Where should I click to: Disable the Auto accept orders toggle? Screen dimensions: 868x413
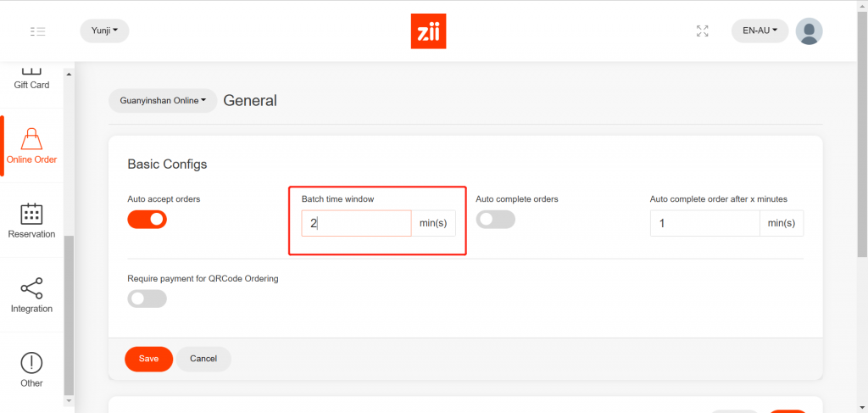click(x=147, y=220)
